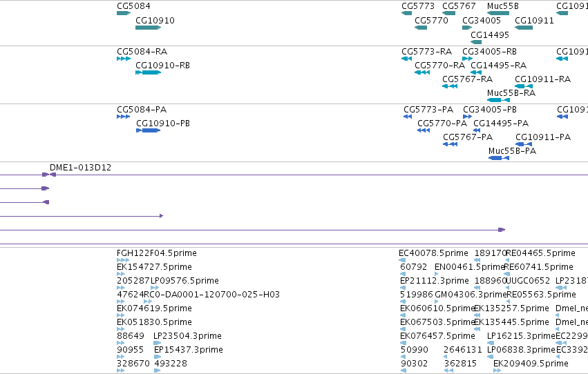The height and width of the screenshot is (374, 588).
Task: Click the CG10910-RB transcript glyph
Action: 148,72
